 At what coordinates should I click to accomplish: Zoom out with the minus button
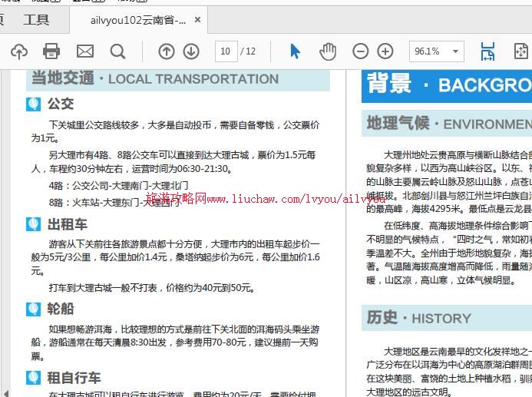point(360,51)
